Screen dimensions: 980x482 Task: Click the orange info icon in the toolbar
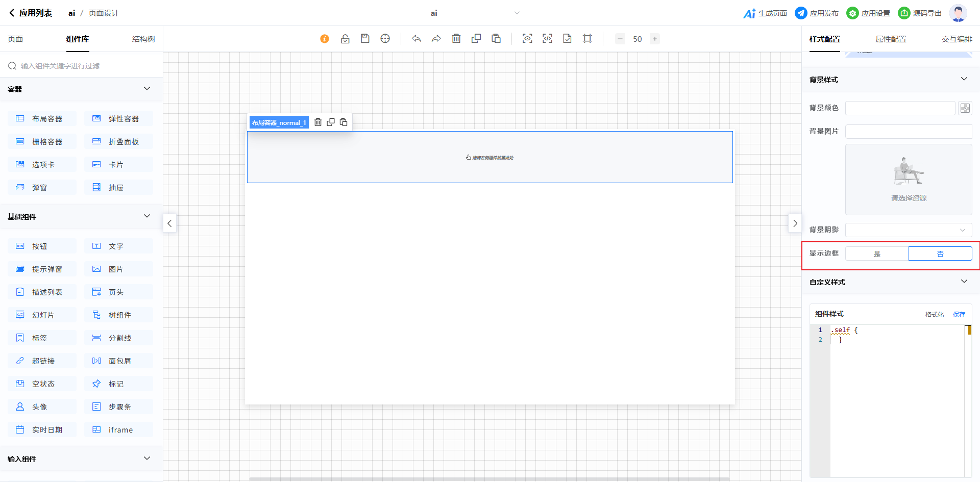pyautogui.click(x=325, y=39)
